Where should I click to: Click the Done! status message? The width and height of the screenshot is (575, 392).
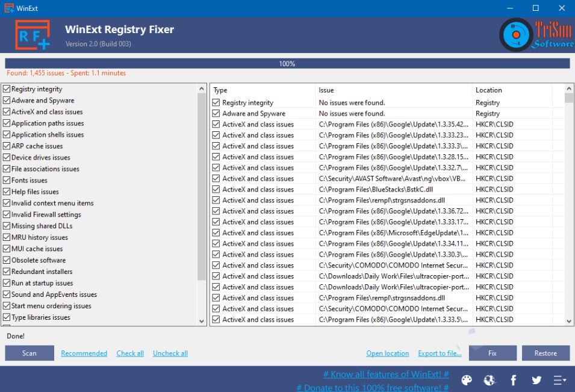(x=16, y=336)
